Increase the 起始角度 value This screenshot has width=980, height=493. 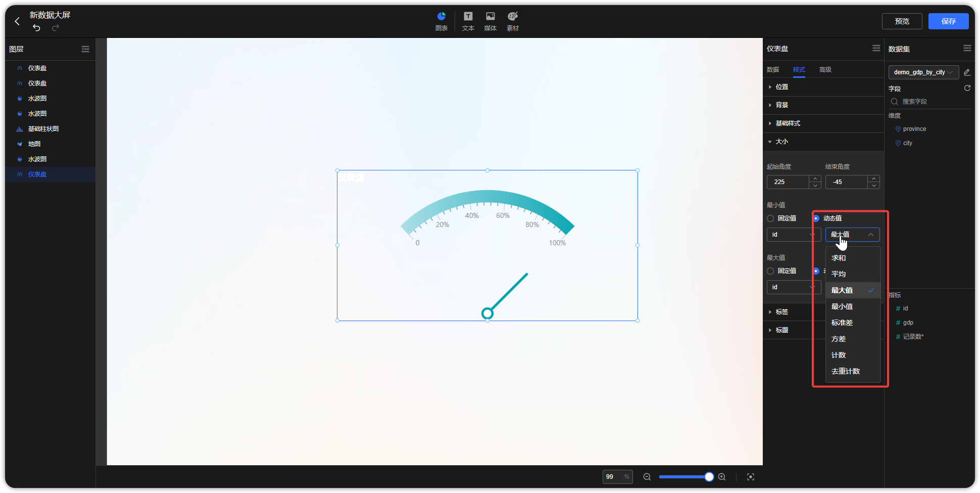[815, 178]
